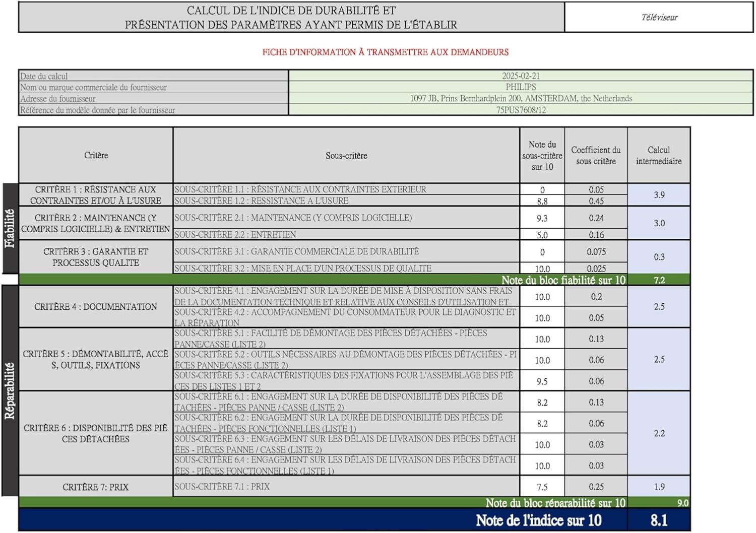Click the supplier name cell showing PHILIPS
The width and height of the screenshot is (756, 533).
pos(521,87)
